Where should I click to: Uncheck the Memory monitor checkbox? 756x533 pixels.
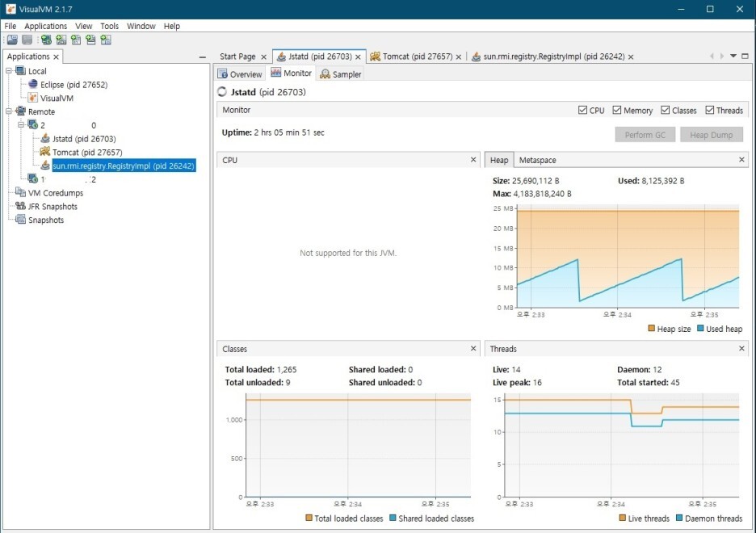click(x=616, y=110)
